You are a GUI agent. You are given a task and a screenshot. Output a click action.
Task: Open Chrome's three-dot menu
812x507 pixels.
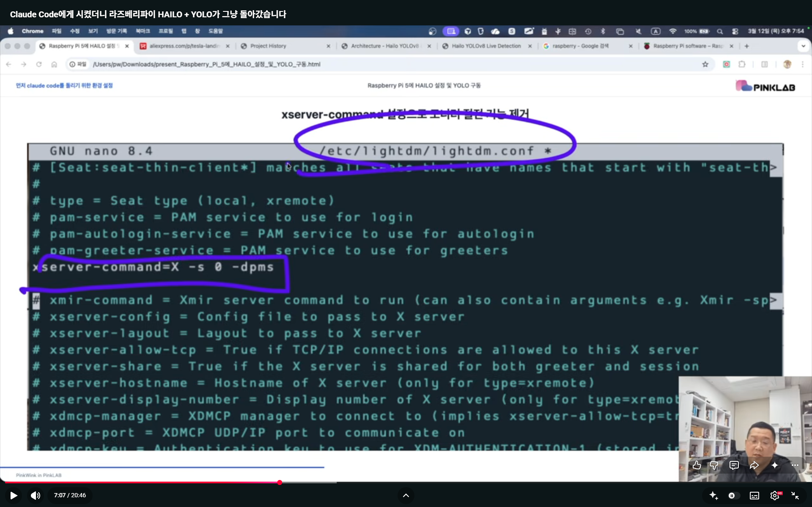802,64
